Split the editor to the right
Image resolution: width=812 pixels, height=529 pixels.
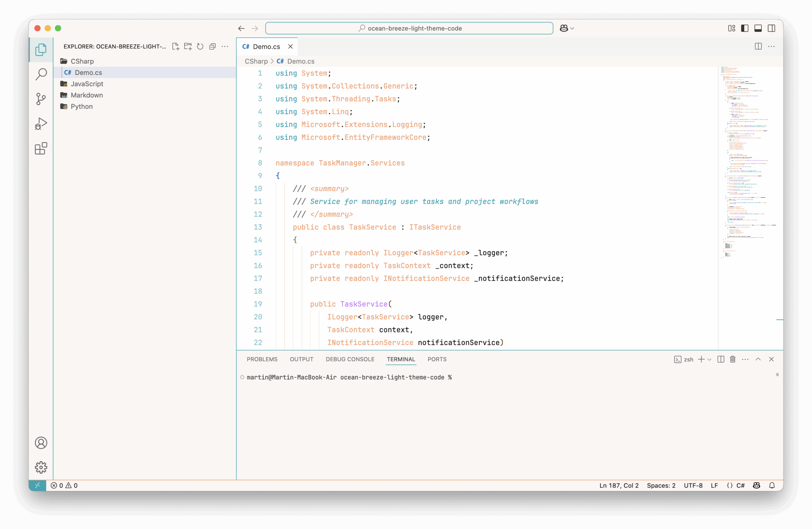pyautogui.click(x=758, y=46)
